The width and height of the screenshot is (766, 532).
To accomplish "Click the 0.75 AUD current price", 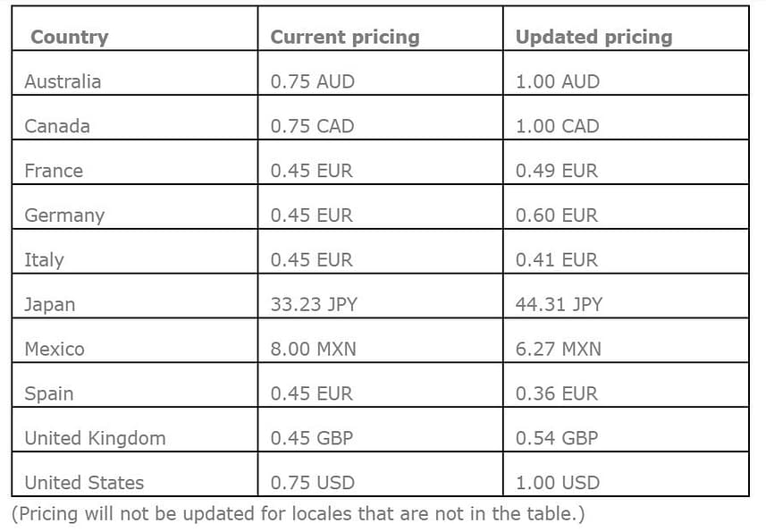I will pos(312,81).
